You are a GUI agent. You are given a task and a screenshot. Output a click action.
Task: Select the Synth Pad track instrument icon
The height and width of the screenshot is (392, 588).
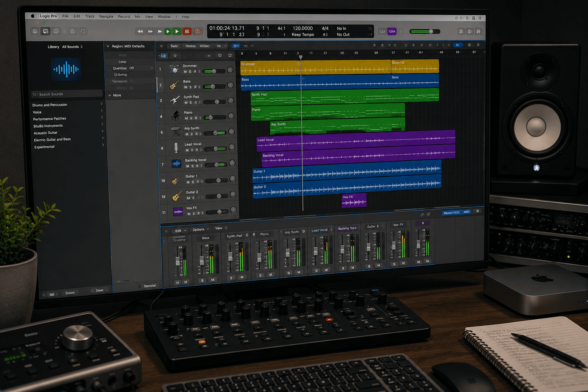click(175, 100)
